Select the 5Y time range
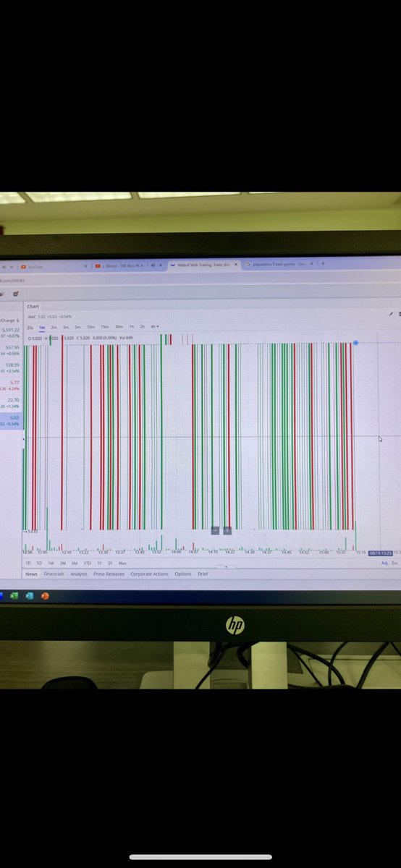This screenshot has height=868, width=401. 110,563
